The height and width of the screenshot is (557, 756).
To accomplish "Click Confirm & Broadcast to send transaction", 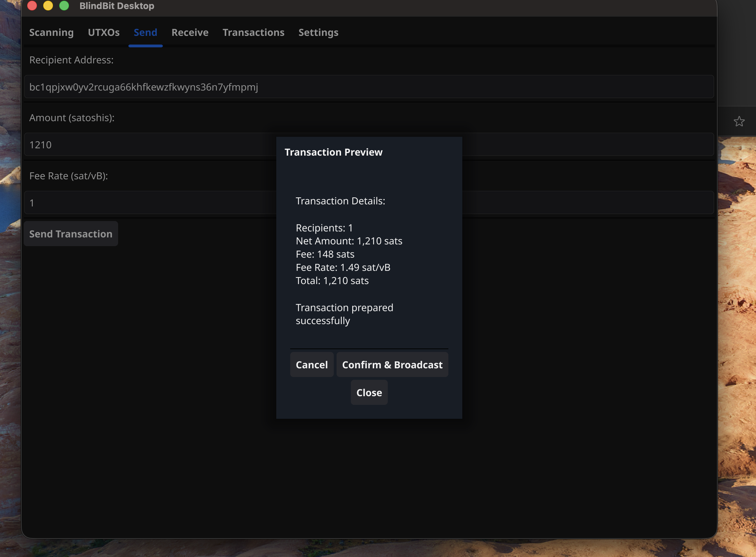I will click(392, 364).
